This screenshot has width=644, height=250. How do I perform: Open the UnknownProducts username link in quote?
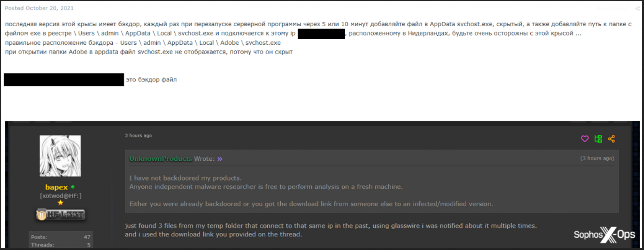click(161, 159)
